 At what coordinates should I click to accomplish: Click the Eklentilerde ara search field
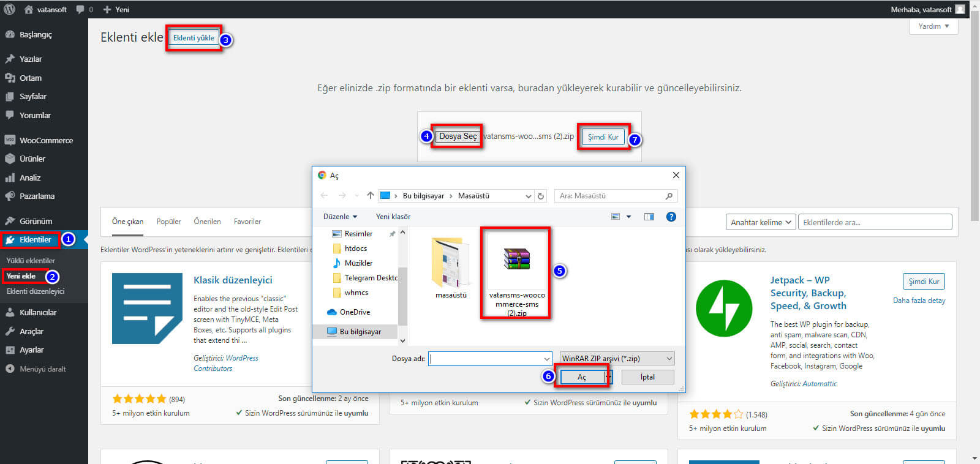(x=875, y=222)
